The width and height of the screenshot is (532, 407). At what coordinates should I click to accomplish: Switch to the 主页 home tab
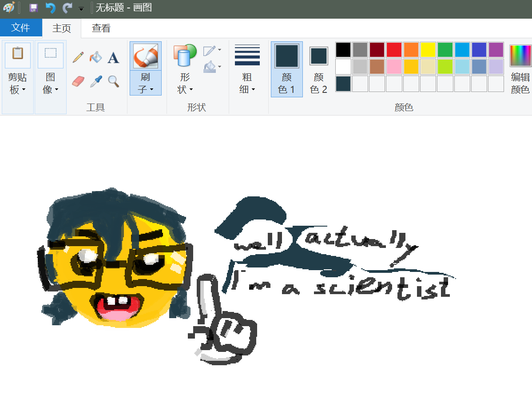[x=62, y=28]
